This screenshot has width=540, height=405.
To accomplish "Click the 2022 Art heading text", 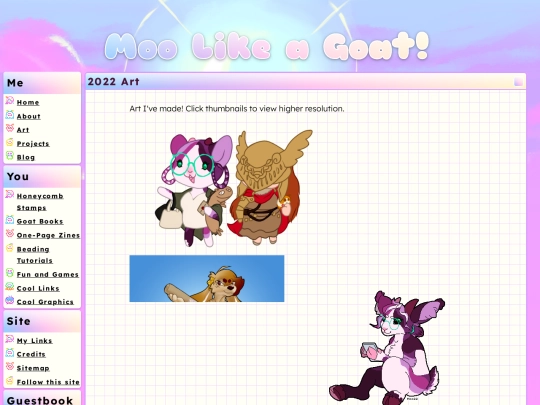I will 114,82.
